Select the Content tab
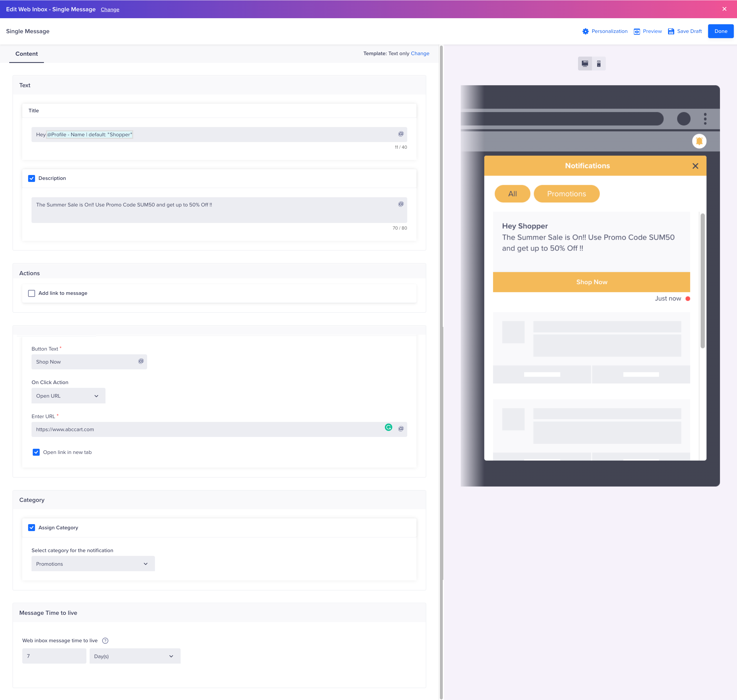This screenshot has height=700, width=737. (27, 54)
